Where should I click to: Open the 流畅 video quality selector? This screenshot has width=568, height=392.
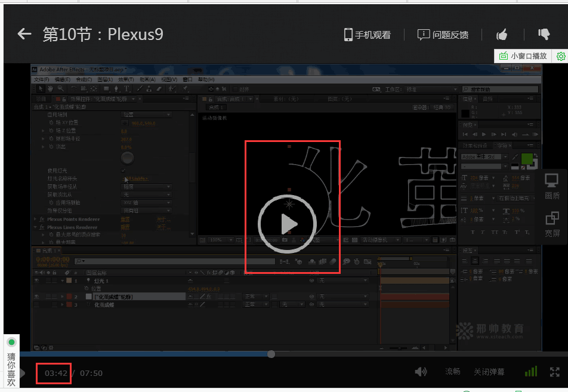452,372
